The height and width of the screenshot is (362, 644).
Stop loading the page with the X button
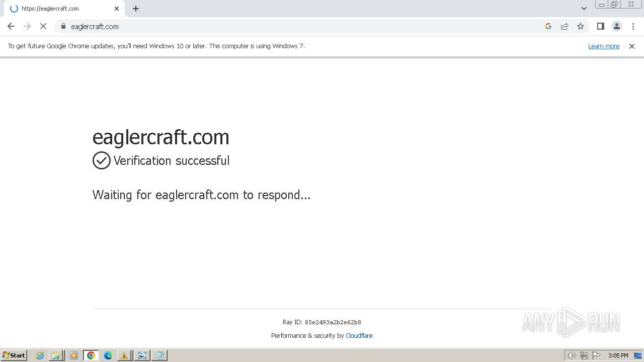coord(43,26)
